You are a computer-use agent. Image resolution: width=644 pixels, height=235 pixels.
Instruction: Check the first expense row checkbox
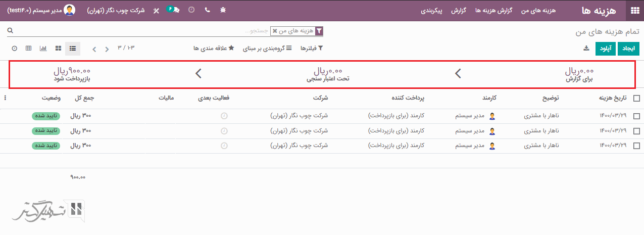click(x=636, y=116)
